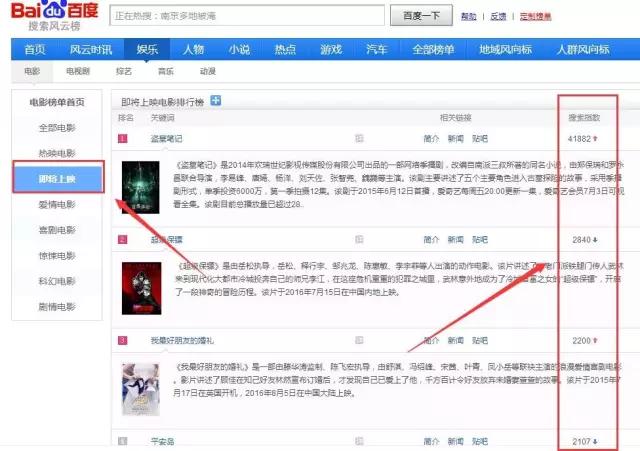
Task: Click rank 4 badge for 宇宙岛
Action: coord(122,441)
